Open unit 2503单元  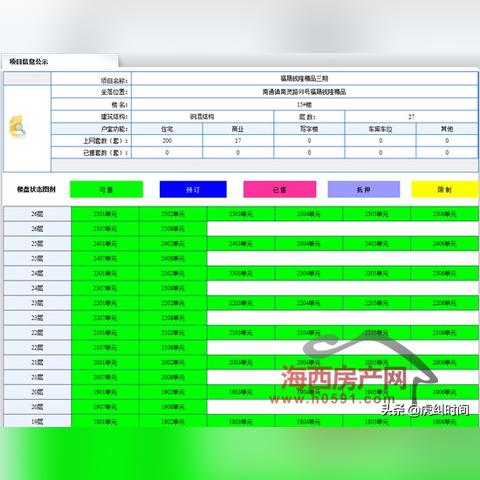(241, 214)
